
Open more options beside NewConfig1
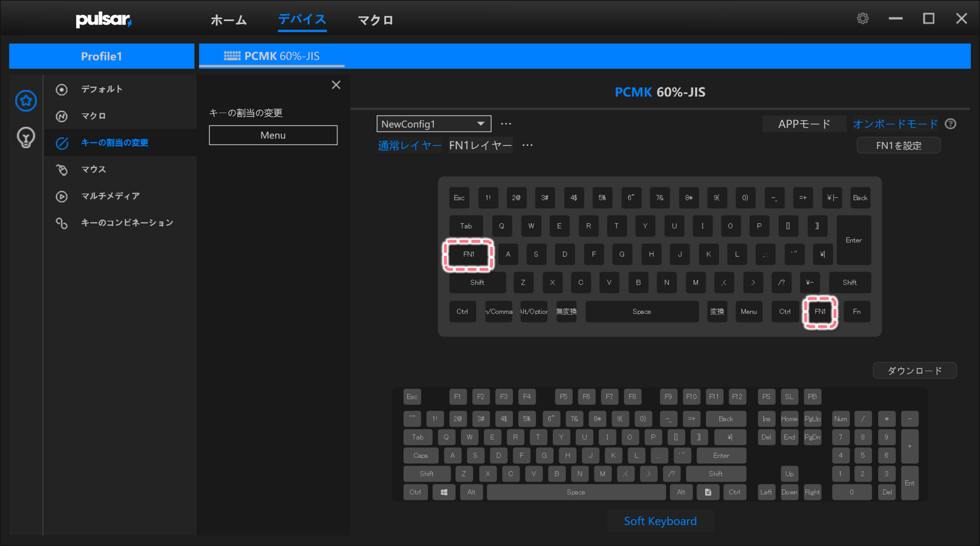[506, 124]
